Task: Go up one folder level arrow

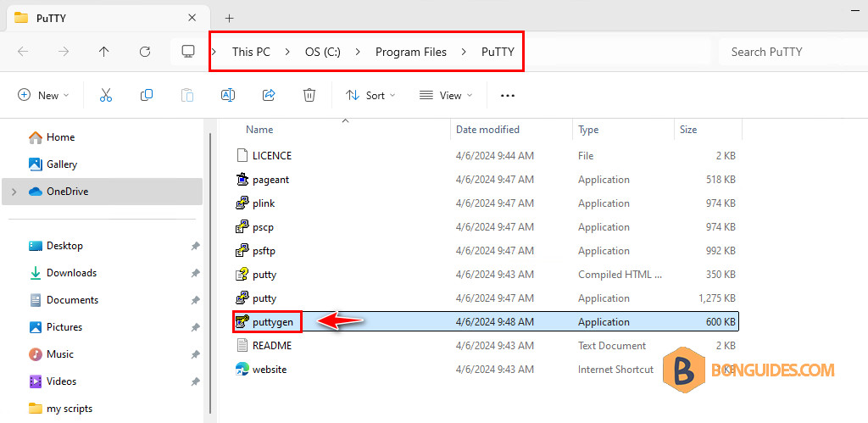Action: [104, 52]
